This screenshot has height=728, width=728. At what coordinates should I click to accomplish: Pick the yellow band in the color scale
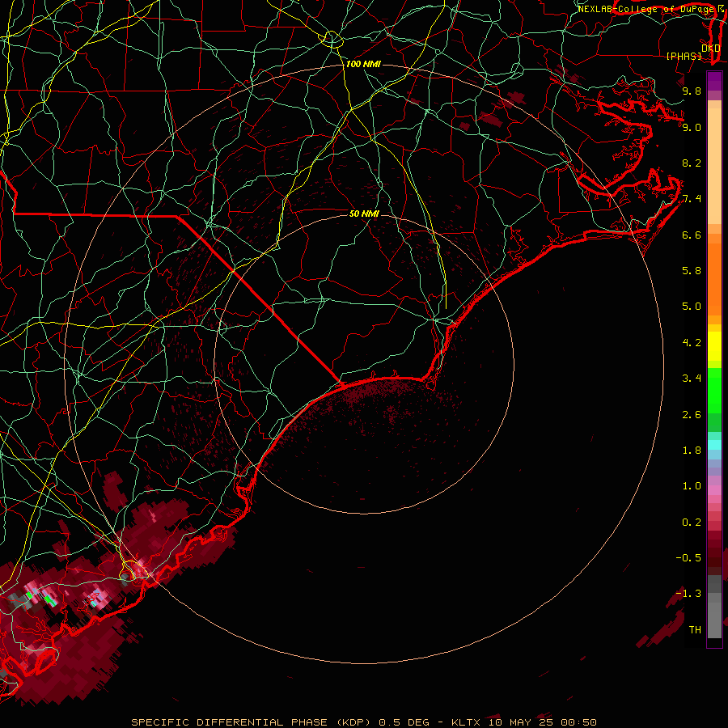point(714,346)
